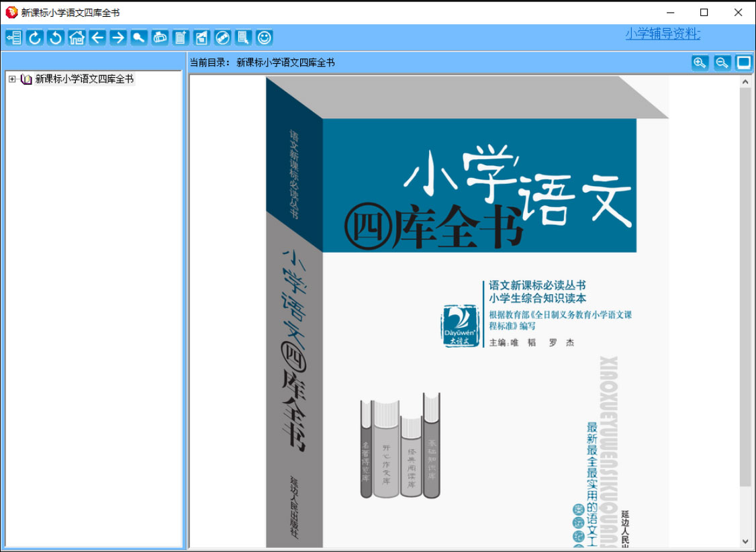Print the page with printer icon
The image size is (756, 552).
coord(160,38)
